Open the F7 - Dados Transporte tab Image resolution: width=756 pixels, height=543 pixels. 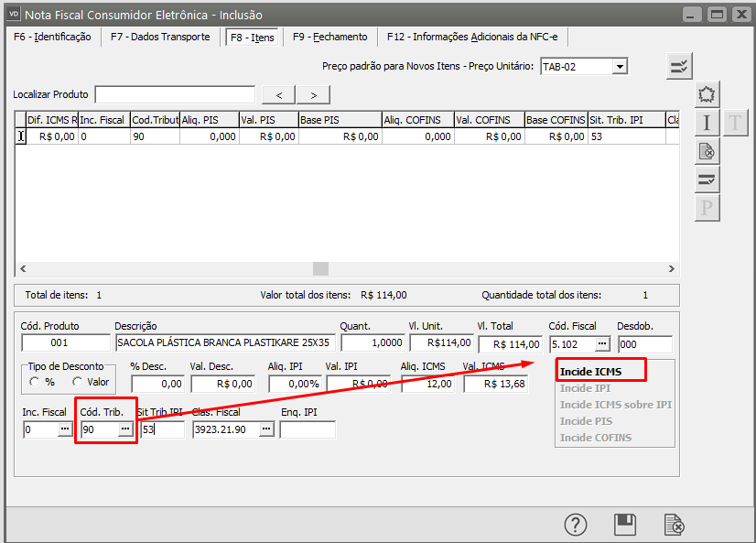tap(160, 37)
